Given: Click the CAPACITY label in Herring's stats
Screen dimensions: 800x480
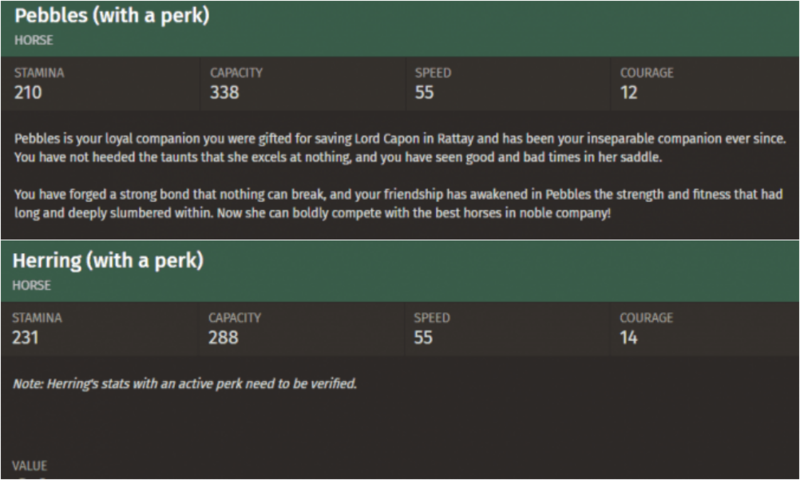Looking at the screenshot, I should point(235,318).
